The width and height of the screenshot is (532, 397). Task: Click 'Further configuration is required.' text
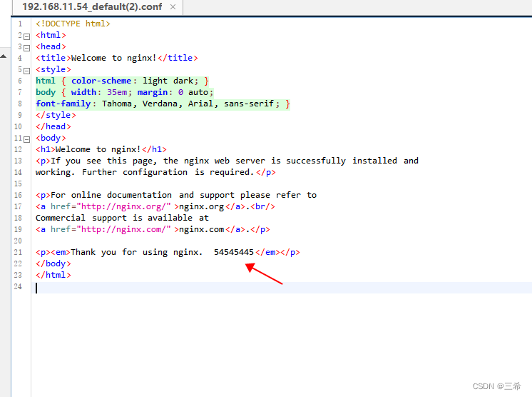point(168,172)
